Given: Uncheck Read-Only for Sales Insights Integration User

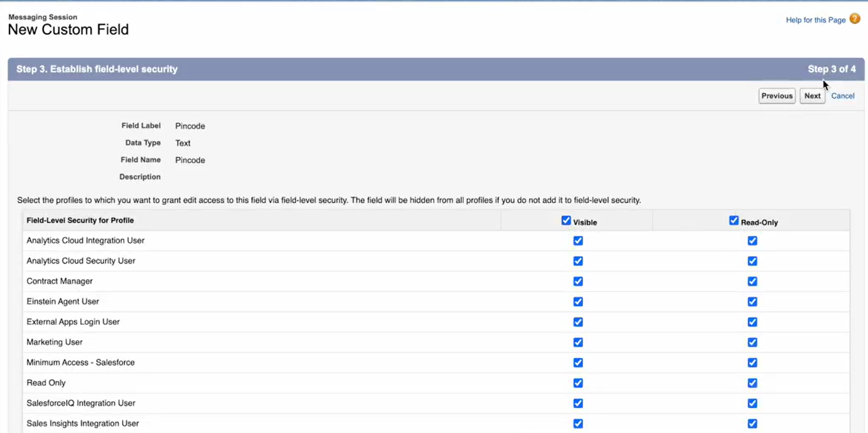Looking at the screenshot, I should tap(752, 424).
